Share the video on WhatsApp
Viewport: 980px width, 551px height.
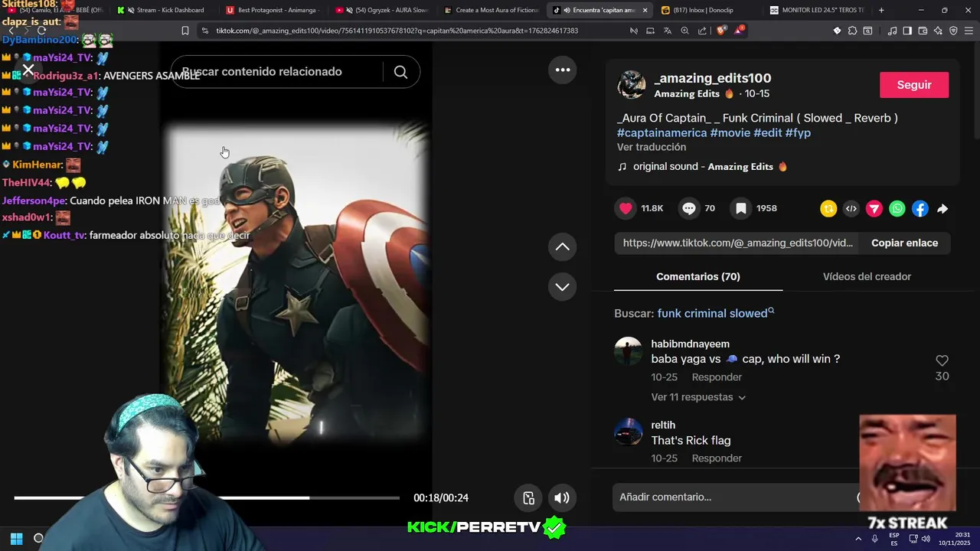(x=897, y=209)
